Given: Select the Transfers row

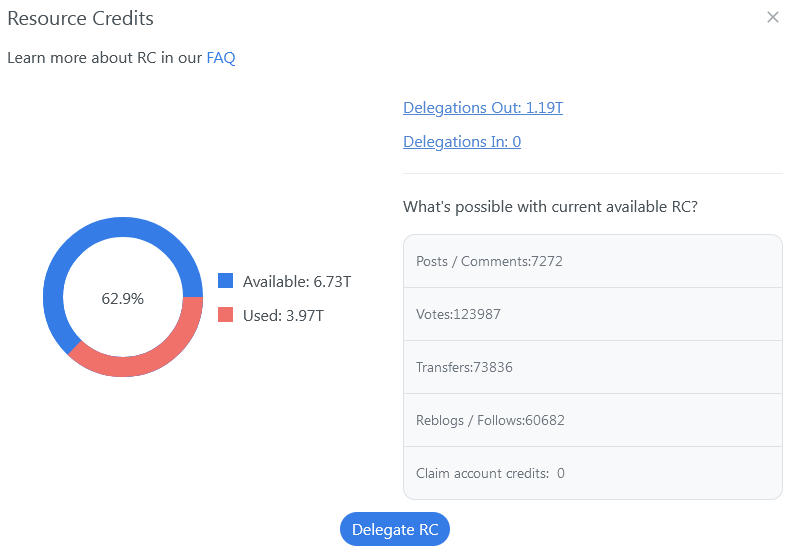Looking at the screenshot, I should click(x=592, y=367).
